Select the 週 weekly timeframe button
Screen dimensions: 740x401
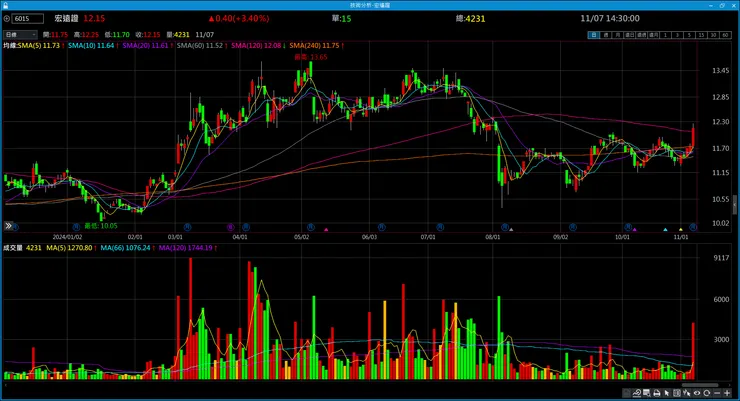tap(606, 35)
